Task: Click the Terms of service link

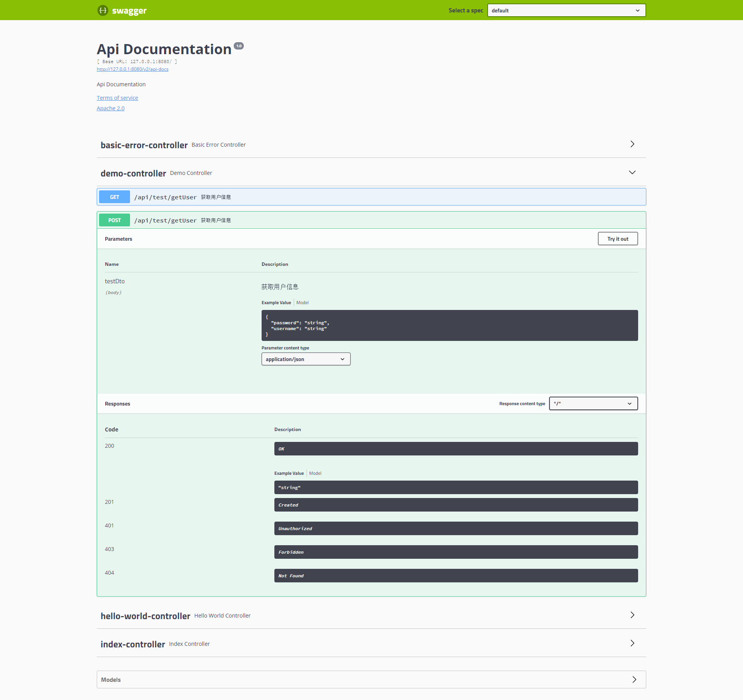Action: (x=117, y=97)
